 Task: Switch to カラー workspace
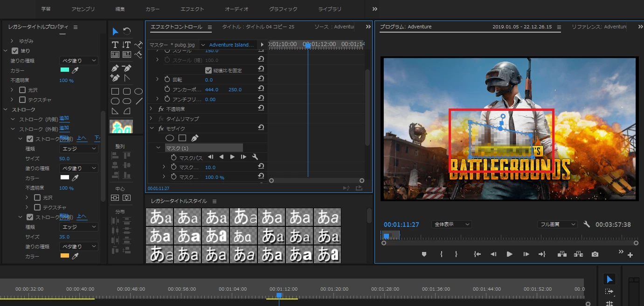pos(152,9)
